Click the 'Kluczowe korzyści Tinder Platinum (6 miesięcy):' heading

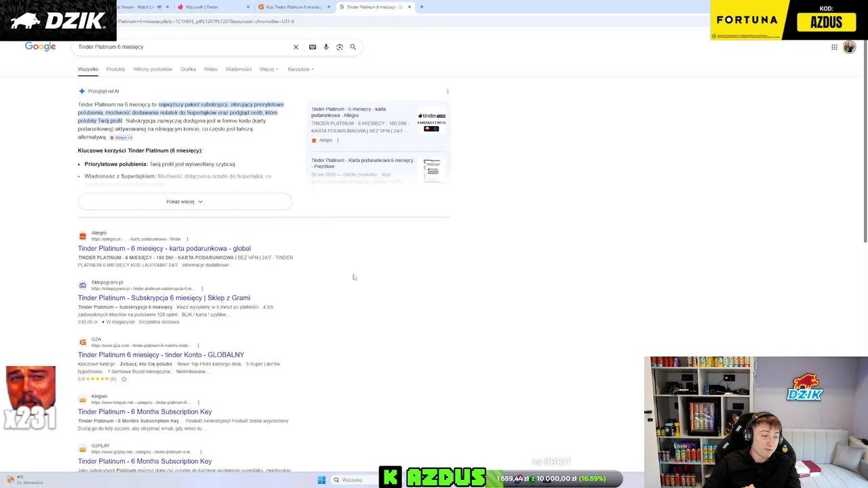(x=140, y=150)
